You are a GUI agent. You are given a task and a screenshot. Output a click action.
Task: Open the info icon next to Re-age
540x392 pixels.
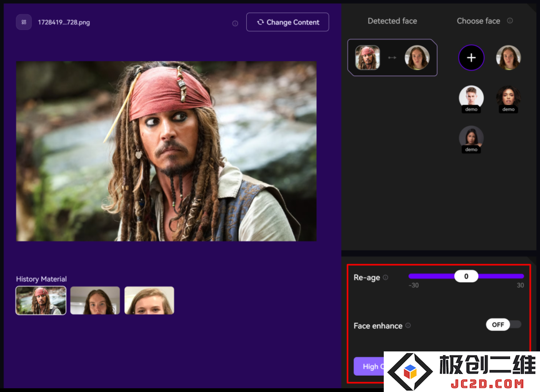386,277
